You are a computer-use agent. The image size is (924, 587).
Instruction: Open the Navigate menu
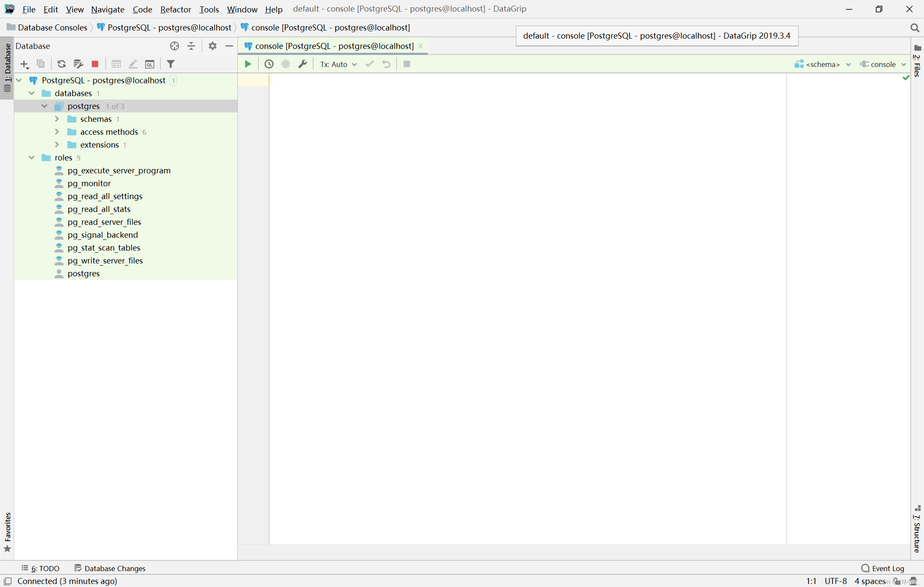tap(108, 9)
